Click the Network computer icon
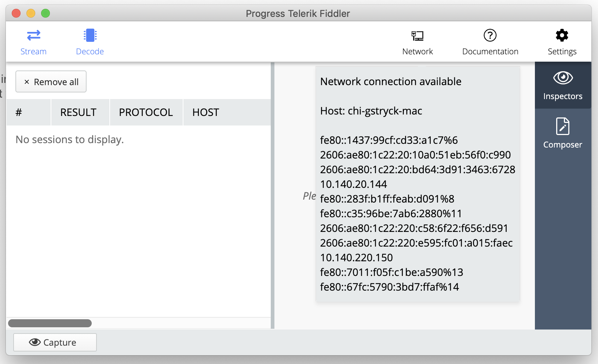 (417, 36)
